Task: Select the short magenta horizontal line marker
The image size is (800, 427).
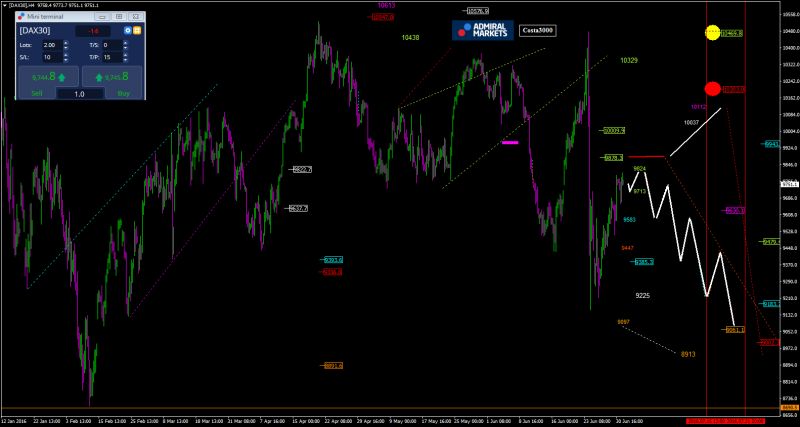Action: coord(510,143)
